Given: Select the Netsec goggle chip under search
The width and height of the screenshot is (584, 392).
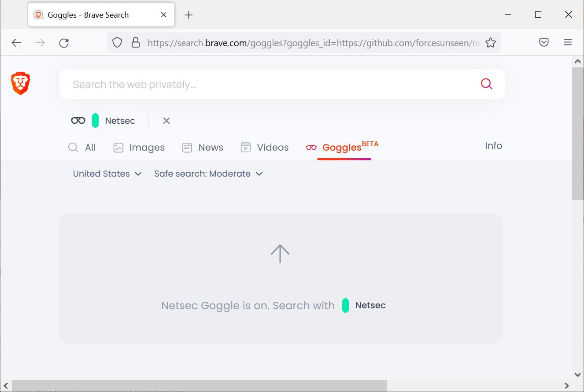Looking at the screenshot, I should [x=120, y=121].
